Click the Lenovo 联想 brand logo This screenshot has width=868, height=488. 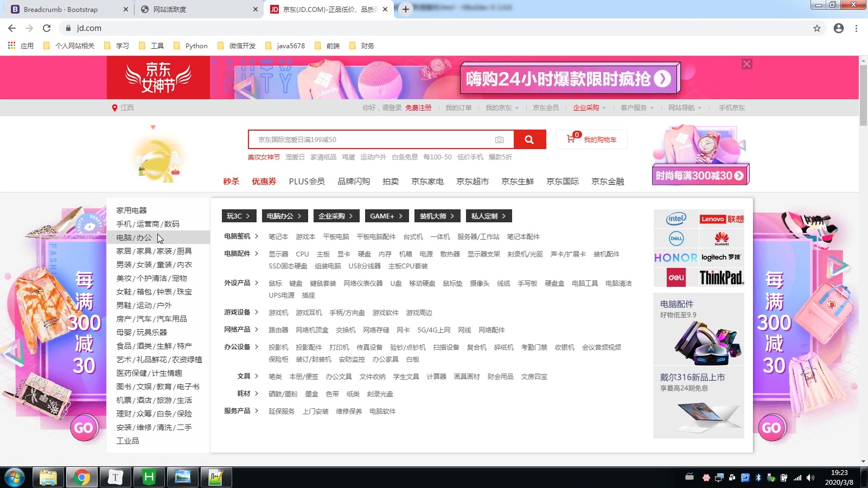722,219
